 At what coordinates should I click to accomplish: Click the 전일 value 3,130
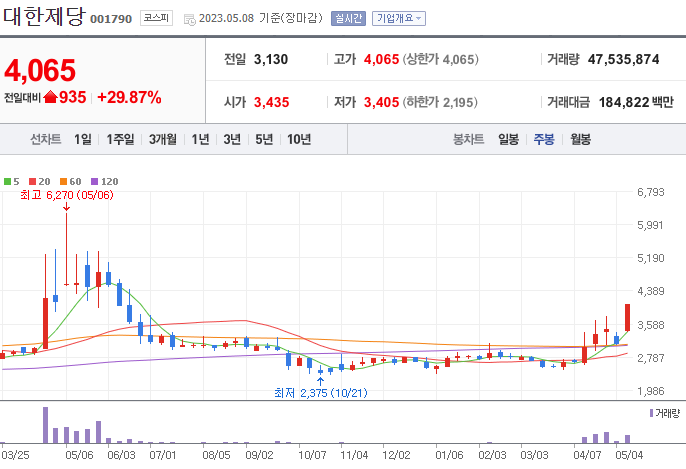point(271,59)
